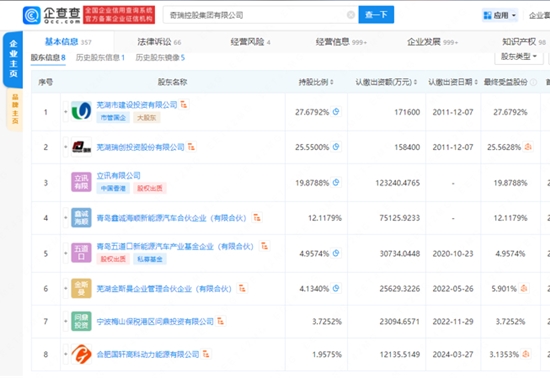Click the info icon beside 最终受益股份
The height and width of the screenshot is (378, 550).
(533, 82)
